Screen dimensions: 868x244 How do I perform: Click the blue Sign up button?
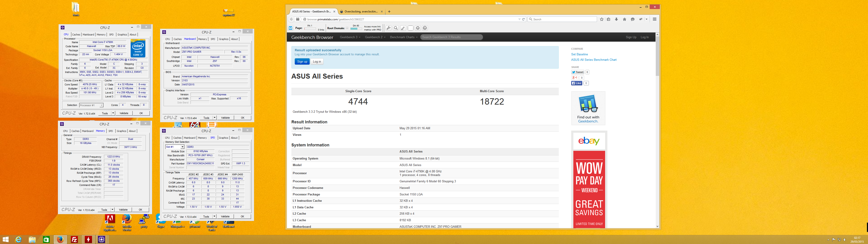pos(302,61)
